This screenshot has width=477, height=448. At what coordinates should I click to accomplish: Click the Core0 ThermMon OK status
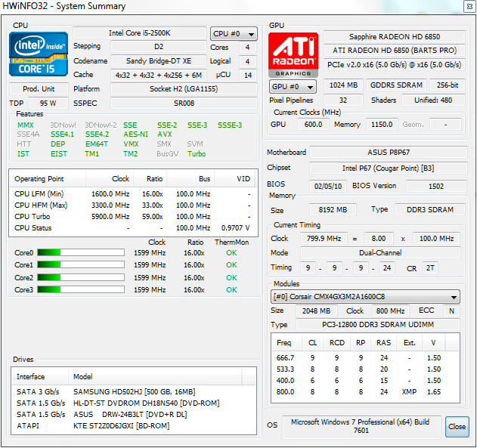pyautogui.click(x=231, y=252)
